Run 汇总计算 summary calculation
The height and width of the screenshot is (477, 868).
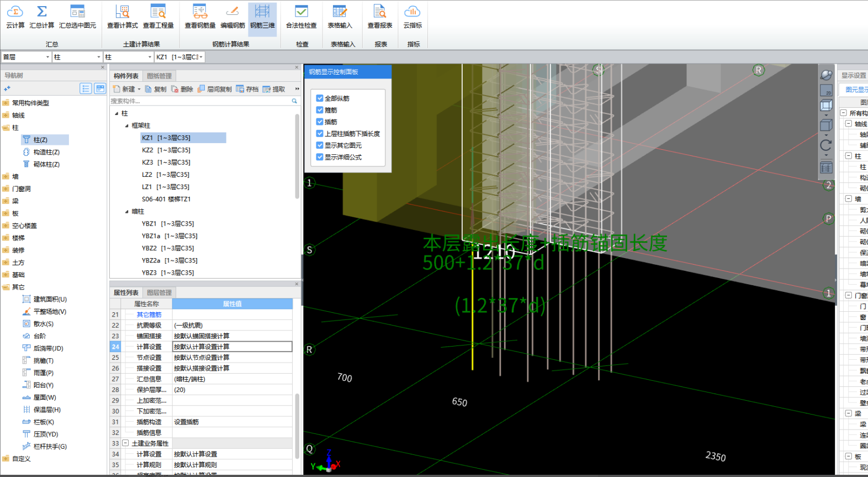[x=41, y=17]
